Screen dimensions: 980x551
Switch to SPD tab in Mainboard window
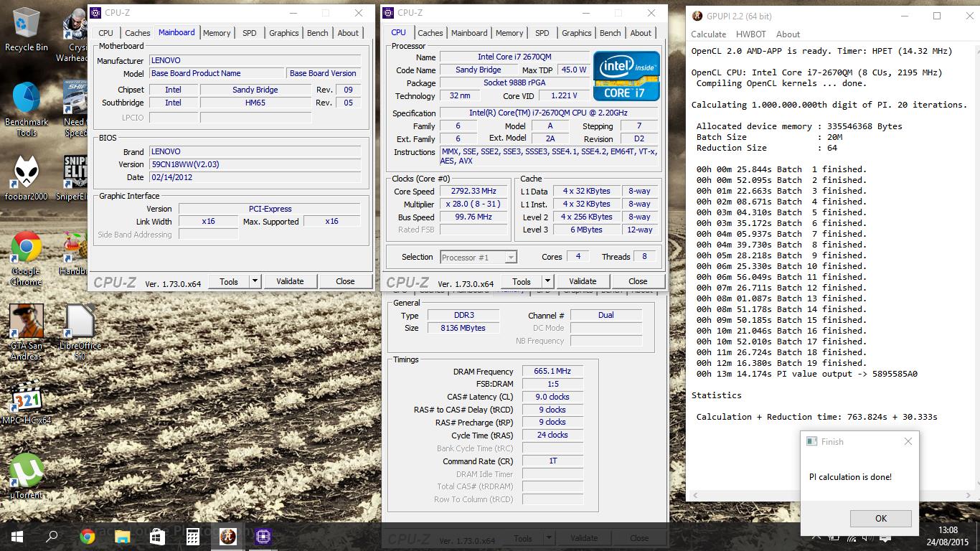(249, 33)
